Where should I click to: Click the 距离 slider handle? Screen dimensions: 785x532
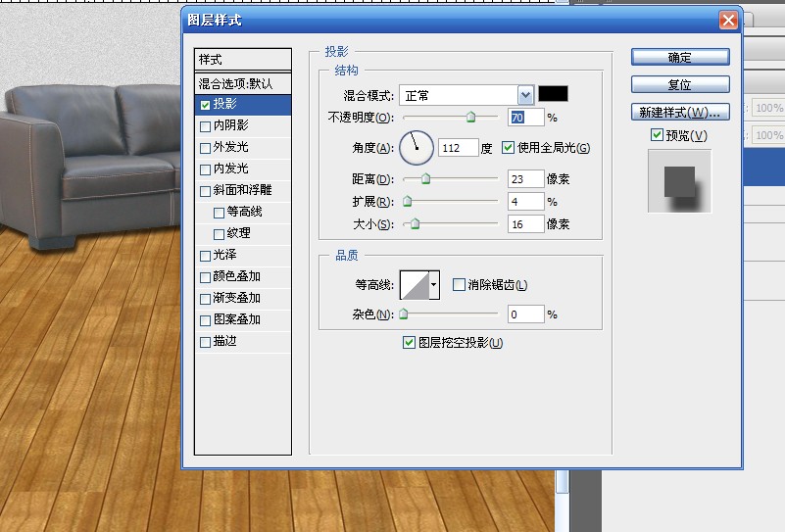click(x=425, y=178)
